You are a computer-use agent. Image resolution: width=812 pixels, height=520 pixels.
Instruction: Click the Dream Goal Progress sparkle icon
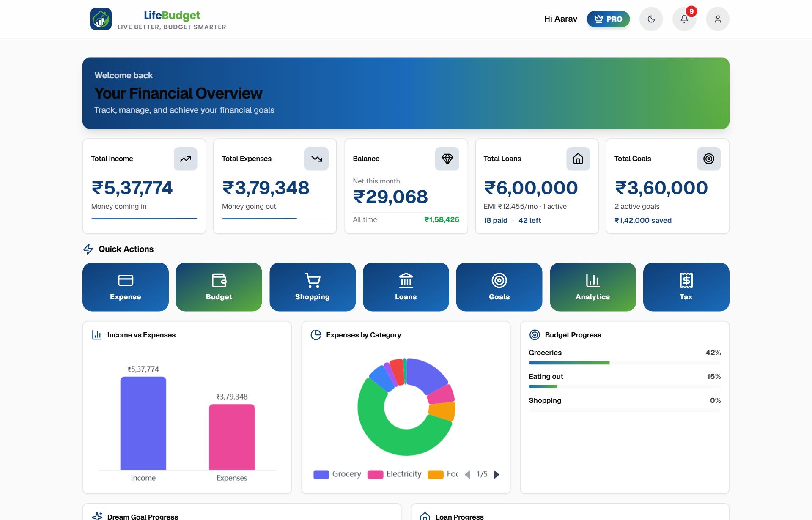[x=97, y=516]
